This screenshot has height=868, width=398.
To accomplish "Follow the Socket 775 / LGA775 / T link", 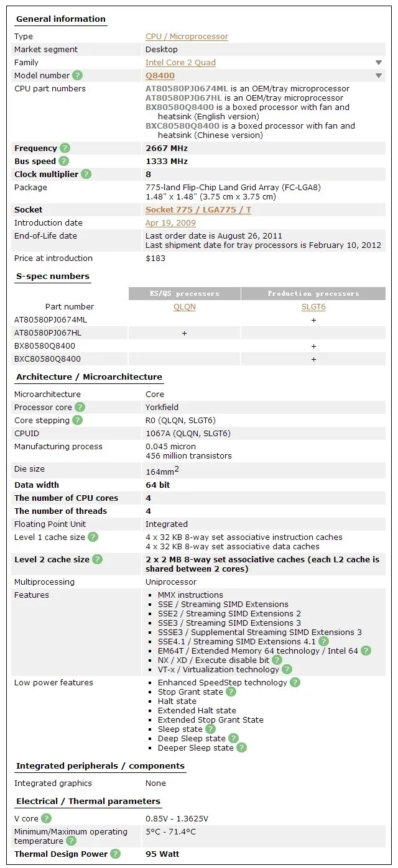I will tap(198, 209).
